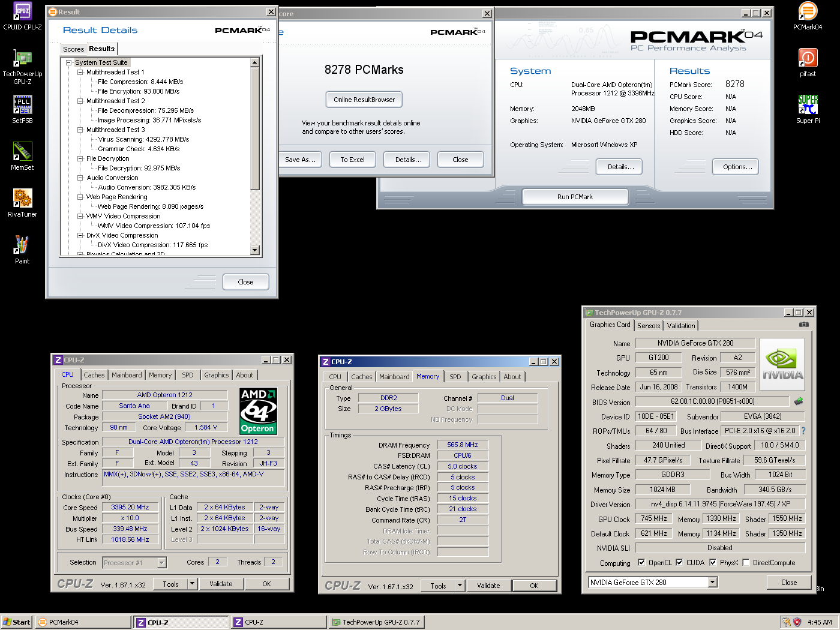Viewport: 840px width, 630px height.
Task: Open the Mainboard tab in left CPU-Z window
Action: click(127, 375)
